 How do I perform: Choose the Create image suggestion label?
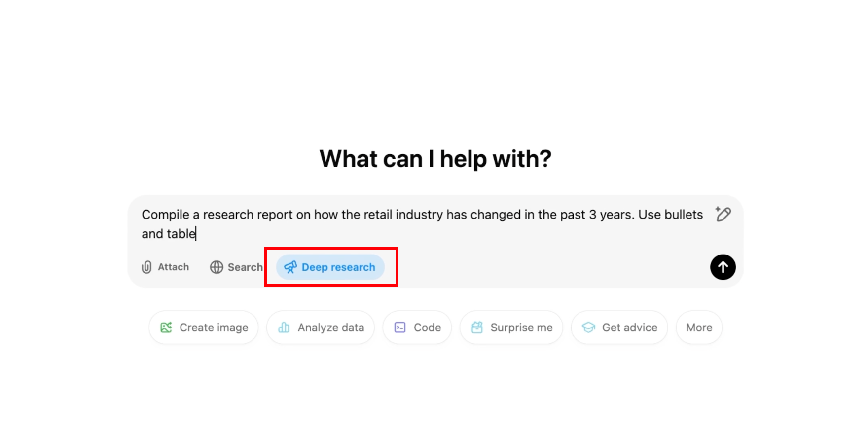(x=214, y=328)
